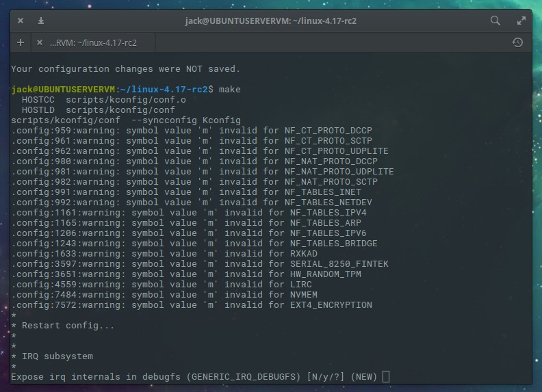Click the NF_TABLES_BRIDGE warning line

(194, 244)
